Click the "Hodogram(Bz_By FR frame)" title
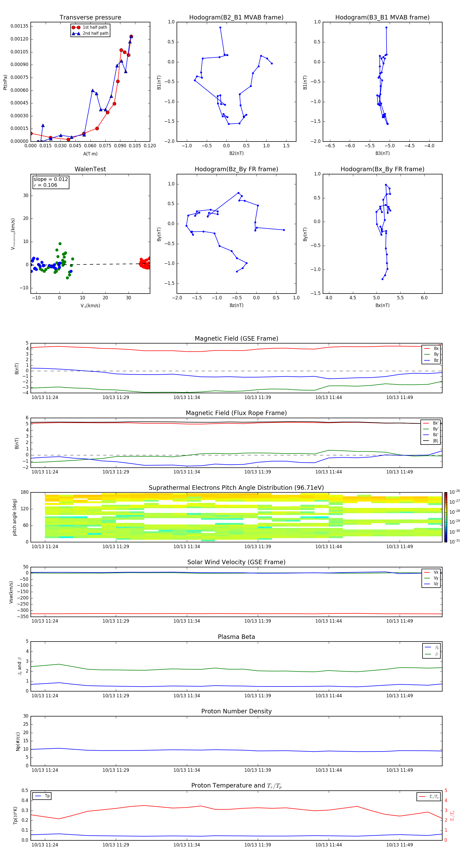The image size is (473, 868). pyautogui.click(x=236, y=169)
